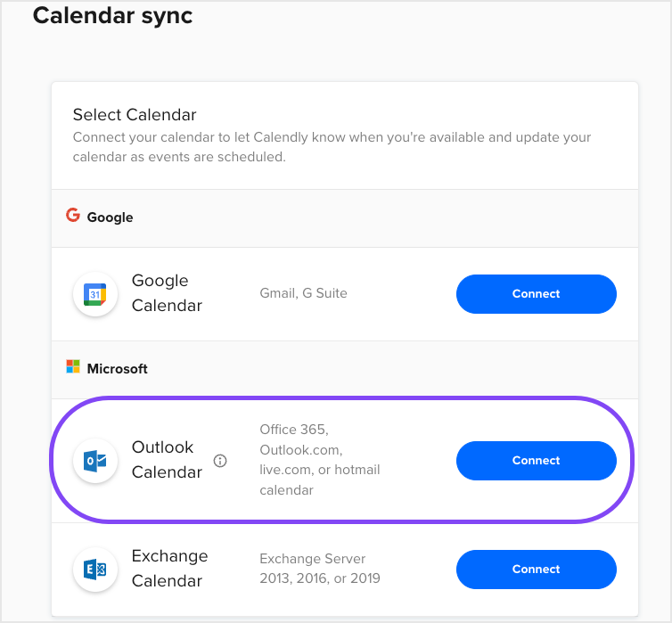Click the "Office 365, Outlook.com" description text
This screenshot has height=623, width=672.
click(x=319, y=460)
